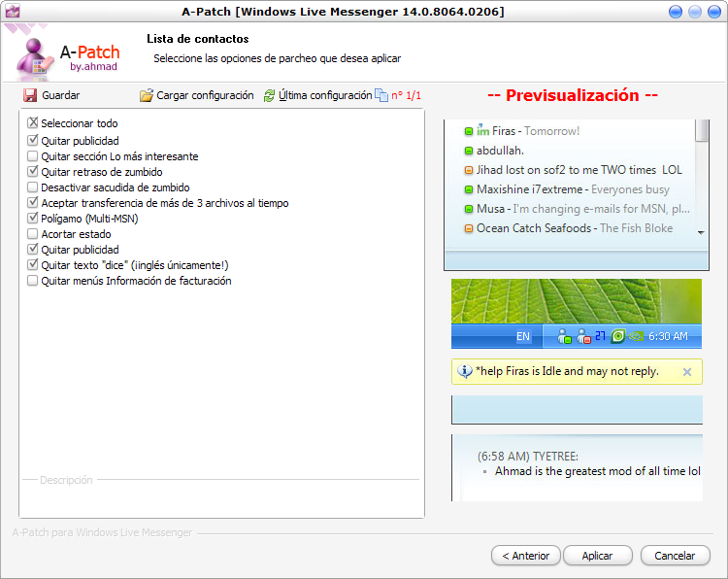Toggle the Seleccionar todo checkbox
Viewport: 728px width, 579px height.
[x=33, y=123]
